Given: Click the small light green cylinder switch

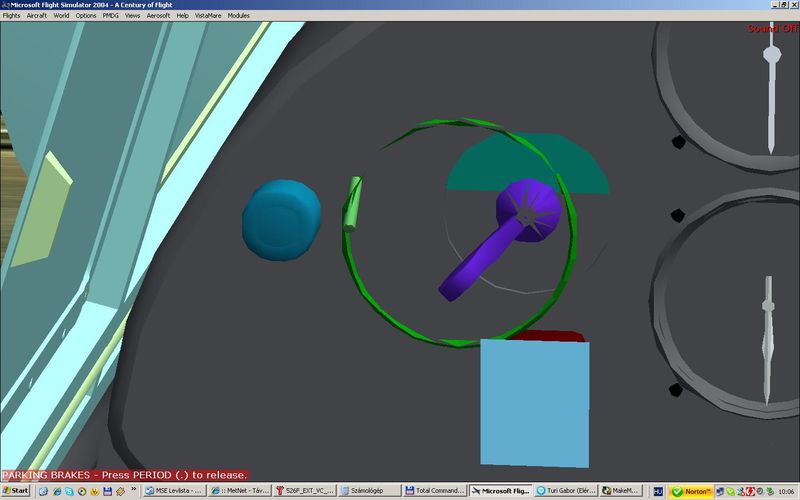Looking at the screenshot, I should [x=352, y=204].
